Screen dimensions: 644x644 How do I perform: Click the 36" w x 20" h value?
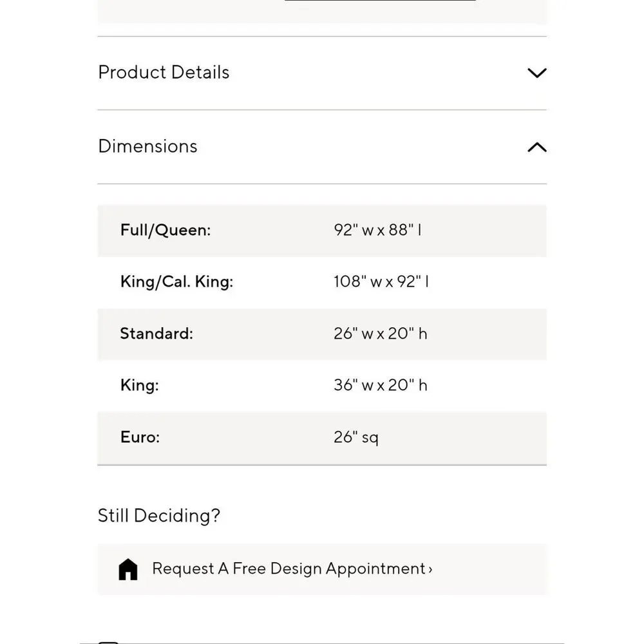381,385
